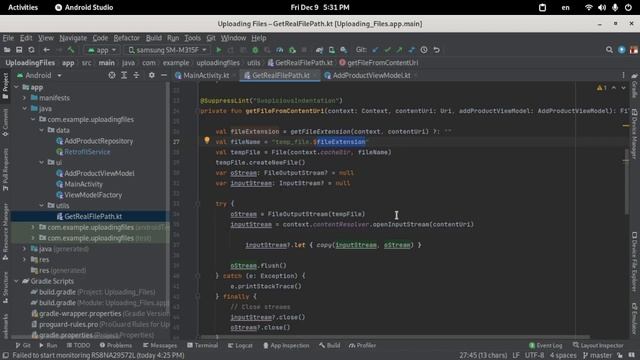Toggle the Device File Explorer side button
Screen dimensions: 640x360
(x=634, y=261)
